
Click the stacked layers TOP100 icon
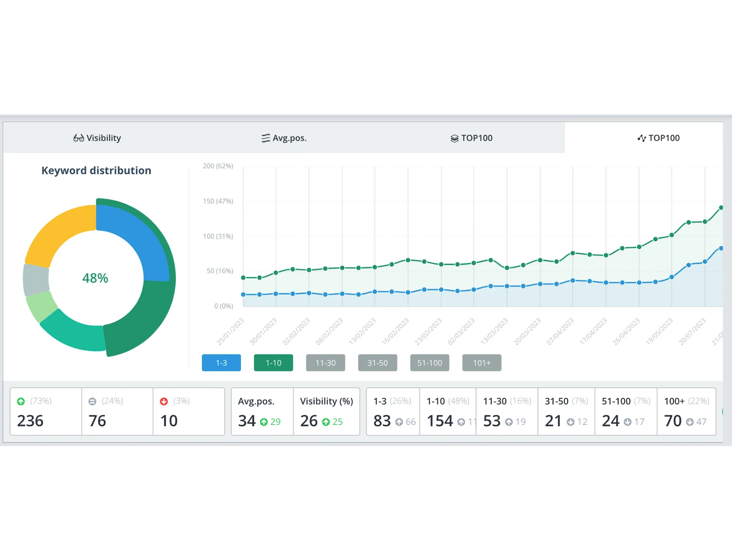(454, 138)
